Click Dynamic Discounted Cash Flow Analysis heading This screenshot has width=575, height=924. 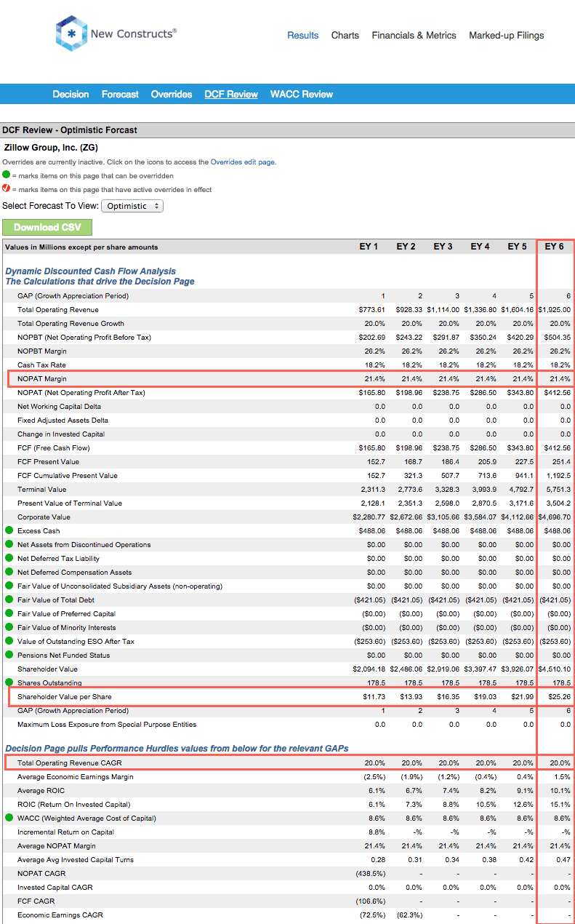coord(91,271)
